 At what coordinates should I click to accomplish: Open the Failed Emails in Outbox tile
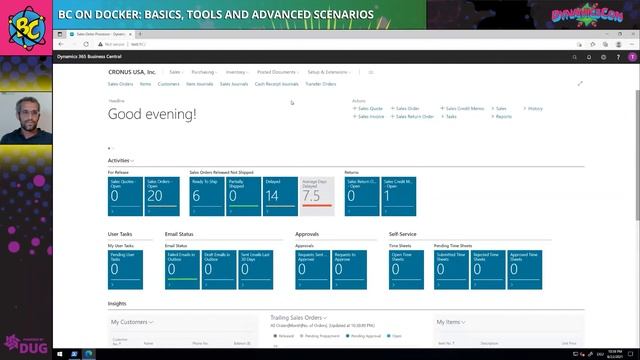click(x=182, y=270)
